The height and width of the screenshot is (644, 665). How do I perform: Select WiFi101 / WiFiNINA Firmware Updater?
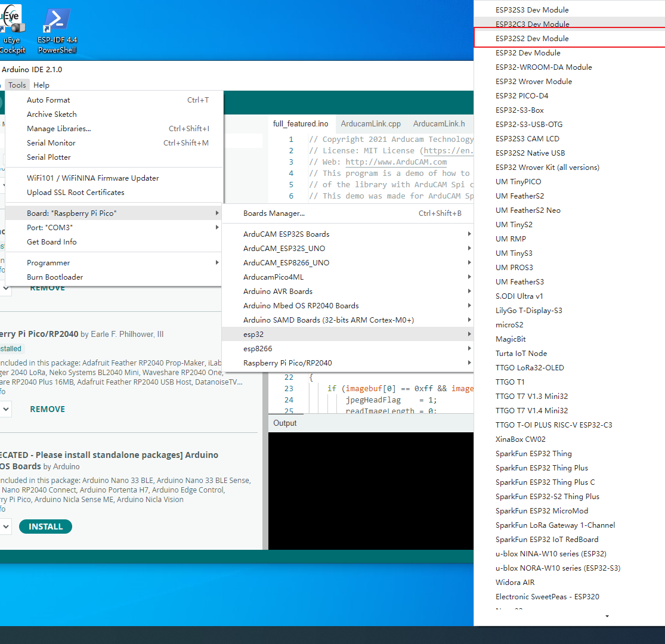pos(114,178)
